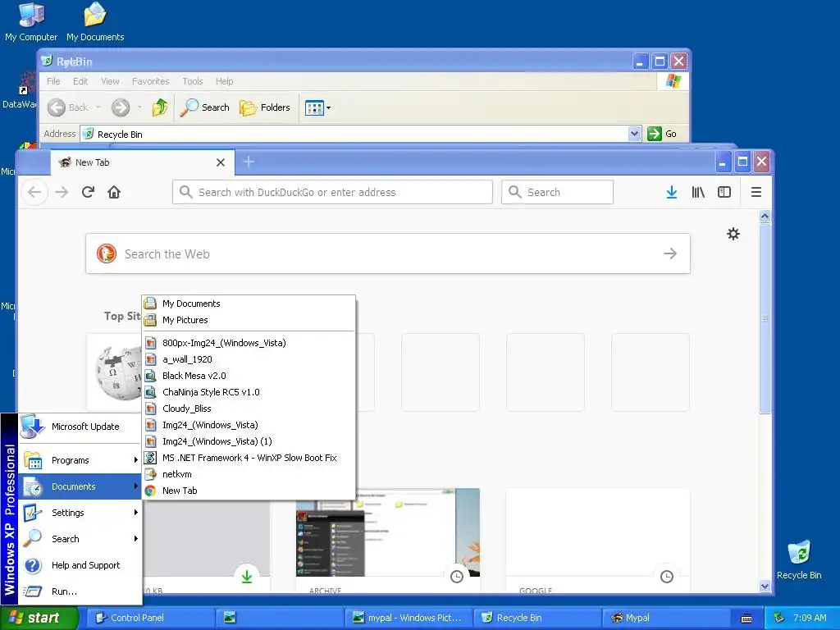Screen dimensions: 840x630
Task: Focus the Search the Web field
Action: coord(388,253)
